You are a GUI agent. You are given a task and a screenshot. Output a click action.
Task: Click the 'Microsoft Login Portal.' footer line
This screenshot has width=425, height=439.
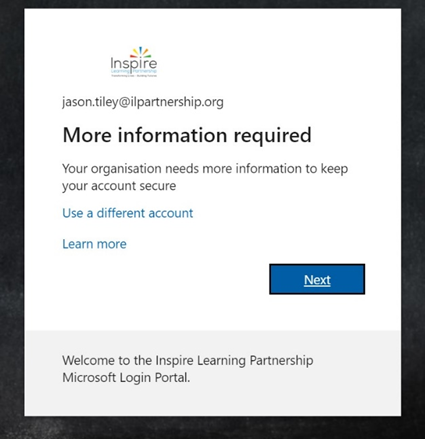[126, 378]
